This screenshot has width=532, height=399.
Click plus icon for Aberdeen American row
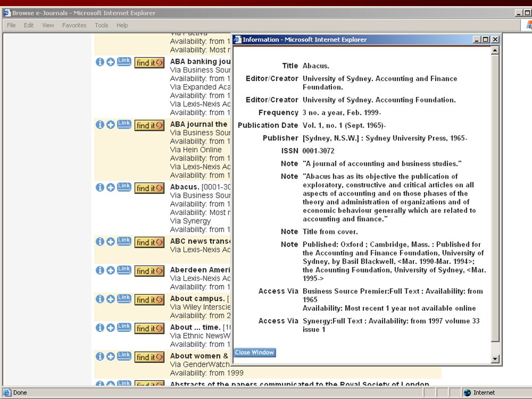tap(111, 270)
